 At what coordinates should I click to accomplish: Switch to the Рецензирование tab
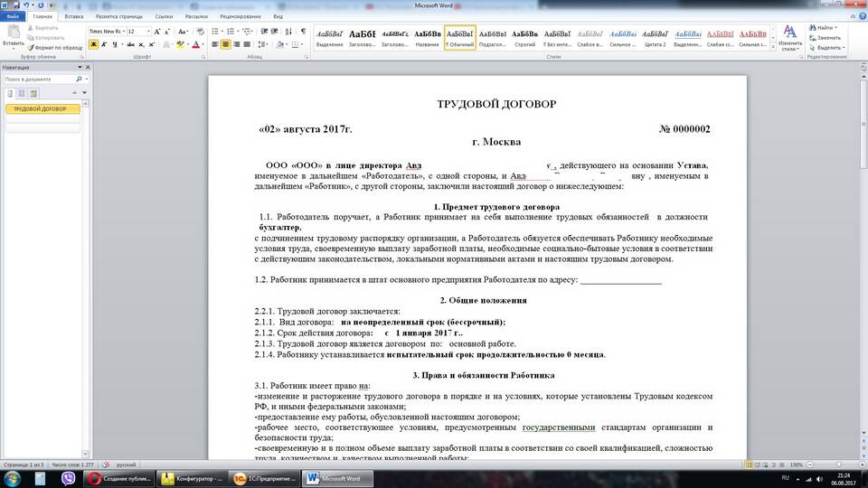pos(241,16)
